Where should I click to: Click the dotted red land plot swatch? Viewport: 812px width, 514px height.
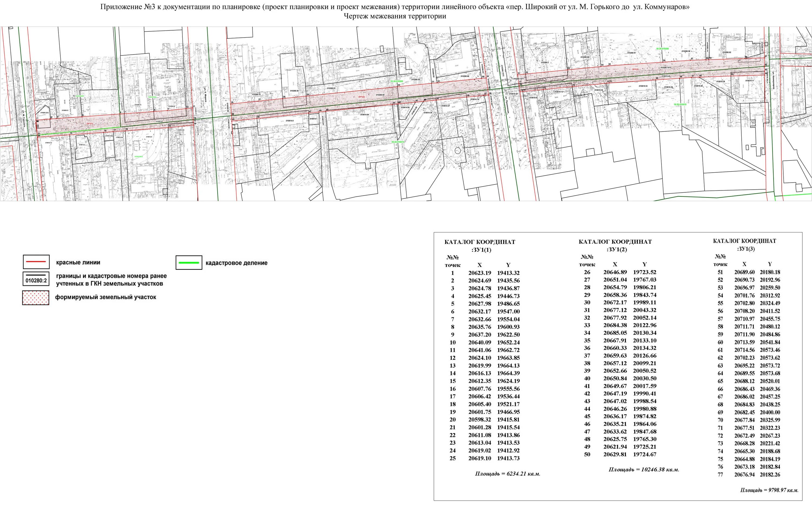tap(36, 298)
